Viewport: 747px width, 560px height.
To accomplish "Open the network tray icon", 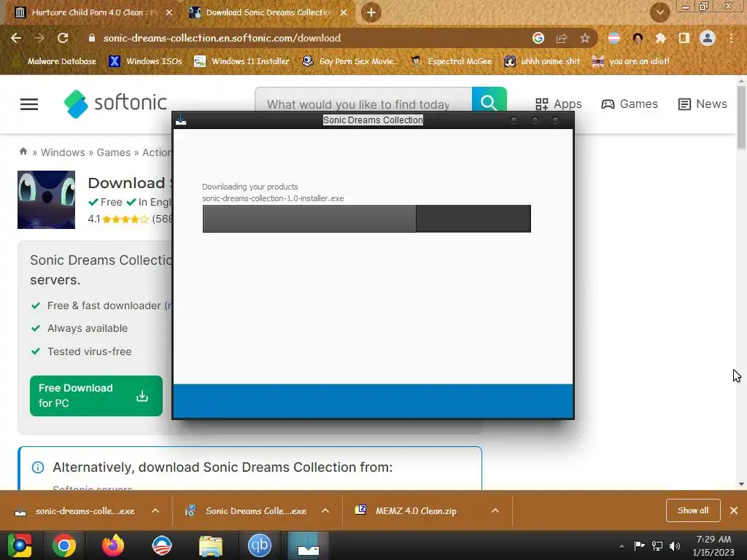I will point(657,545).
